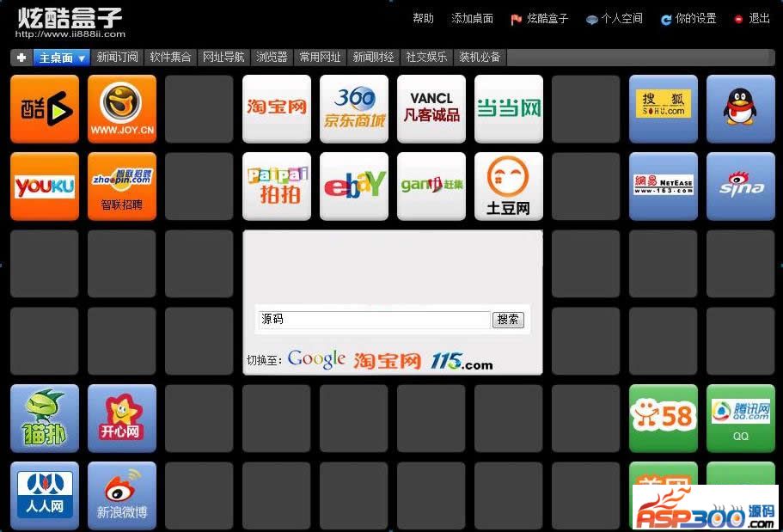Switch to the 装机必备 tab
Screen dimensions: 783x532
[480, 58]
